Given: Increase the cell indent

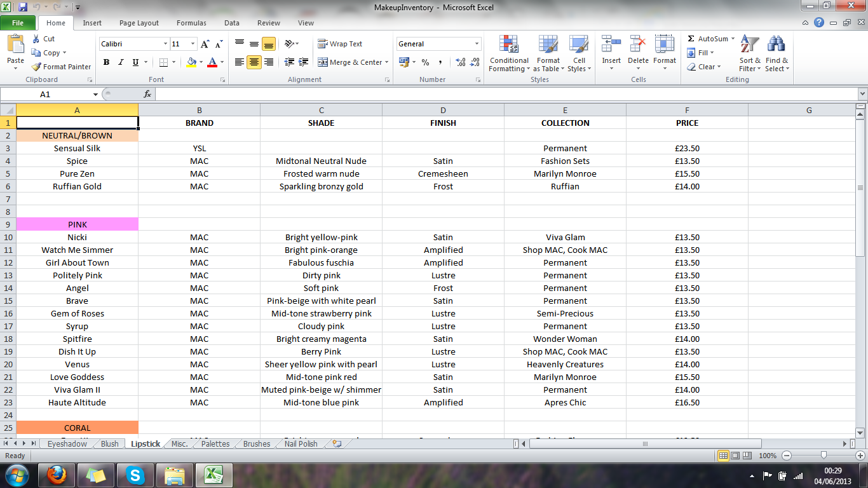Looking at the screenshot, I should point(304,62).
